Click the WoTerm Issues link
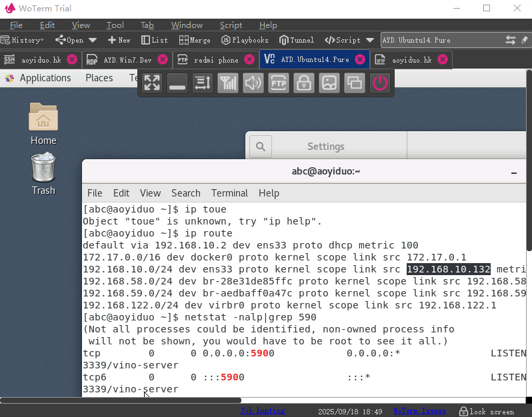Image resolution: width=532 pixels, height=417 pixels. click(419, 411)
